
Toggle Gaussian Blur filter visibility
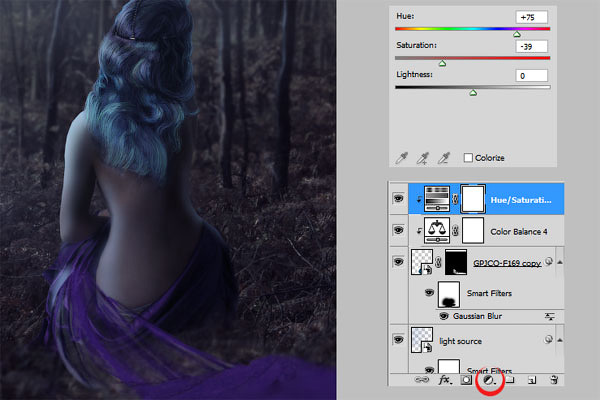click(x=444, y=316)
